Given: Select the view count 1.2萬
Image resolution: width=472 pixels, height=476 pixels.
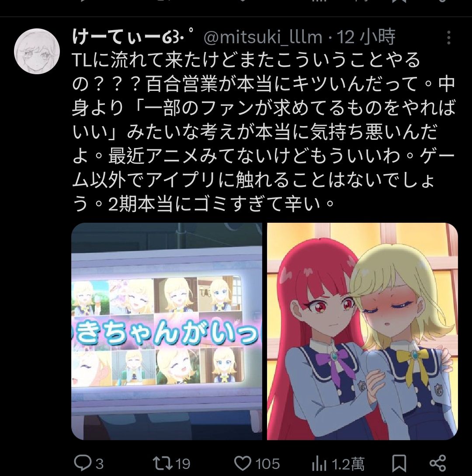Looking at the screenshot, I should [x=348, y=464].
